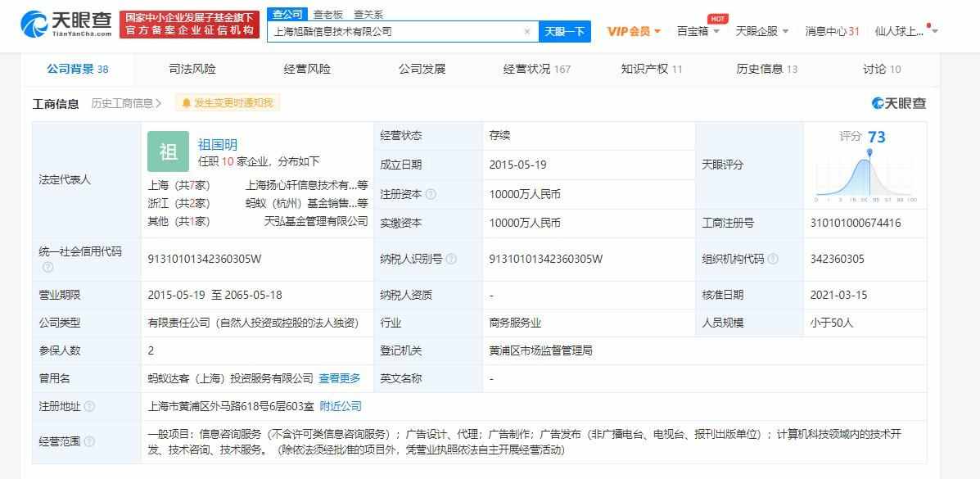
Task: Click approval date 2021-03-15
Action: point(838,295)
